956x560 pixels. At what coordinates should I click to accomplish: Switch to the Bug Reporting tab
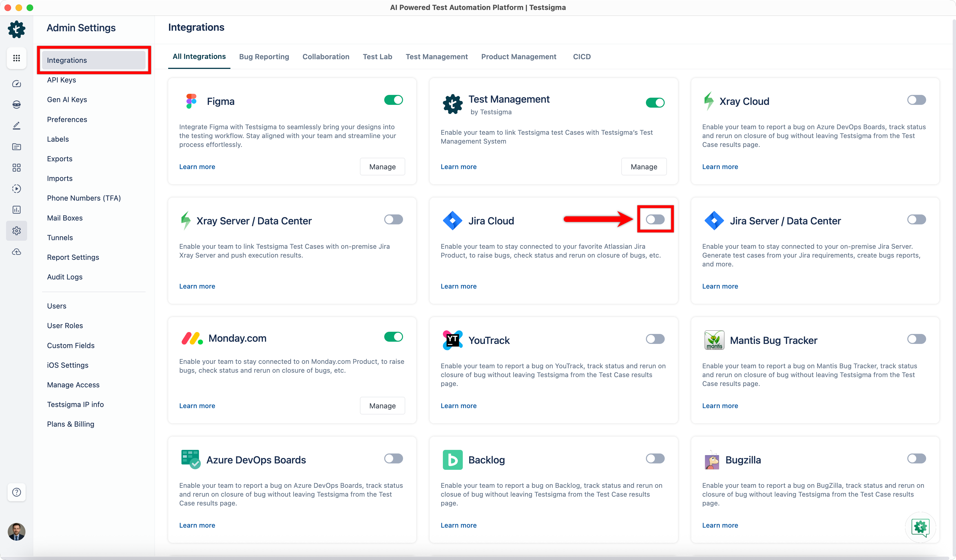click(x=264, y=56)
